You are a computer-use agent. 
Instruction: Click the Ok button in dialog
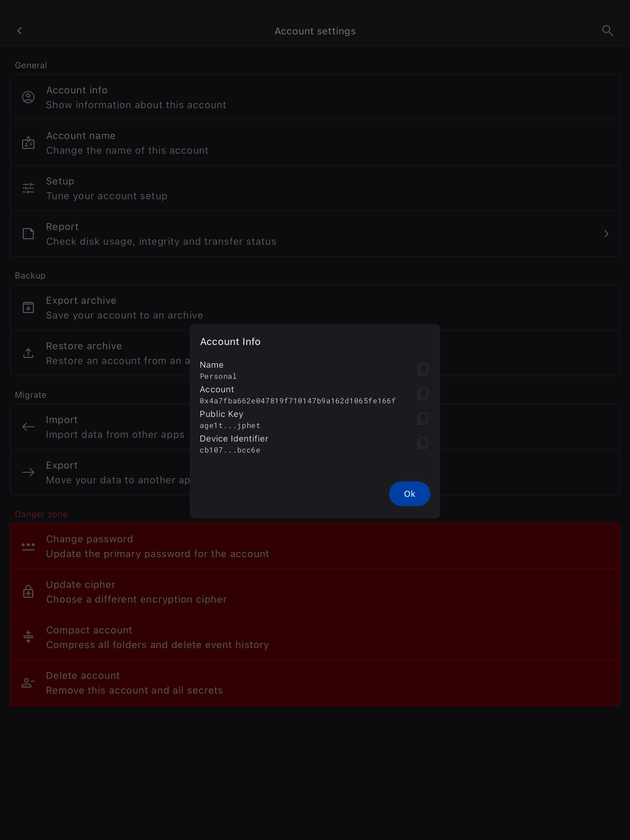point(410,494)
